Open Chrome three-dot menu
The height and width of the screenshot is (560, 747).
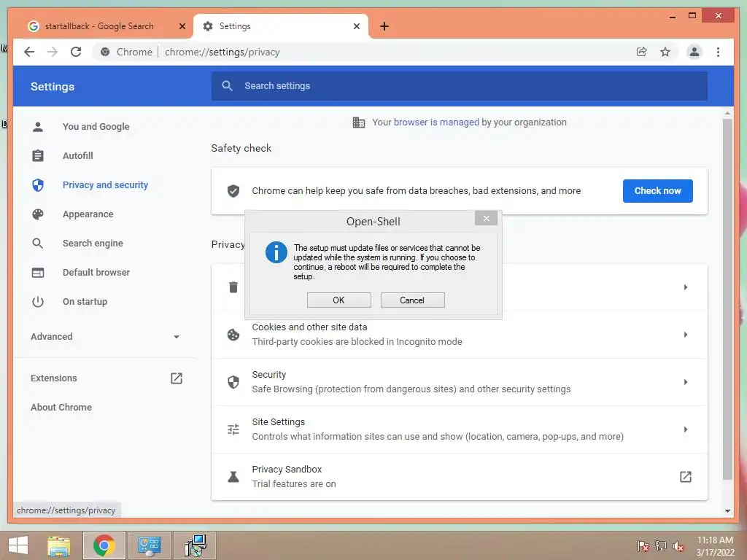(x=718, y=52)
